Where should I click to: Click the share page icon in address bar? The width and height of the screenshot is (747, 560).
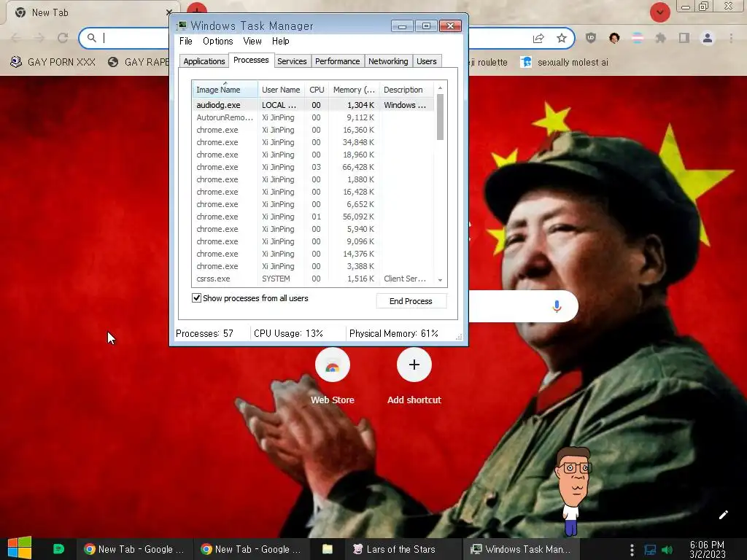[x=538, y=38]
